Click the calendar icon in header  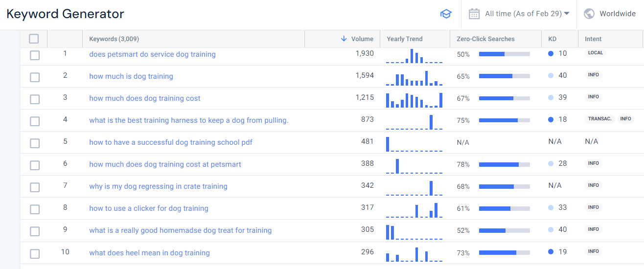474,14
